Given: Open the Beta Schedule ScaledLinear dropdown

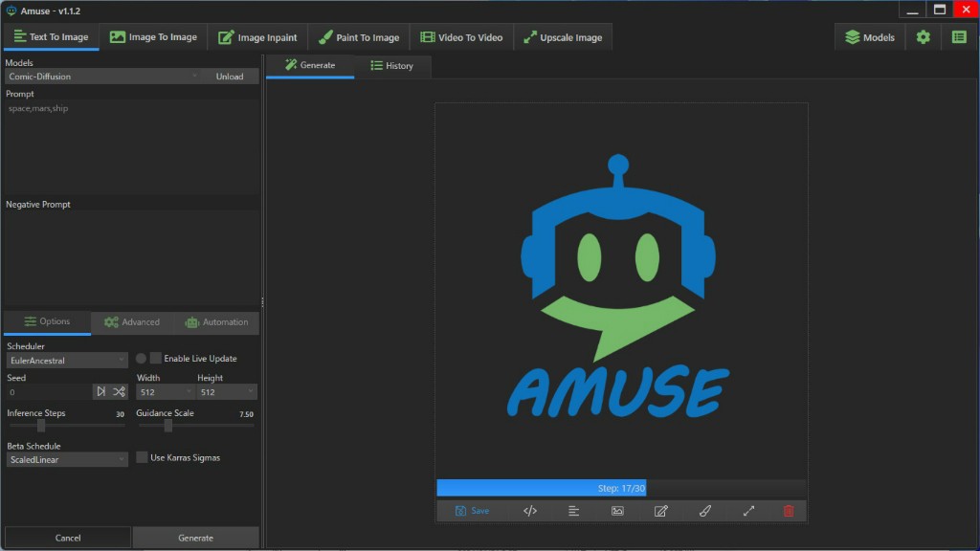Looking at the screenshot, I should tap(67, 459).
